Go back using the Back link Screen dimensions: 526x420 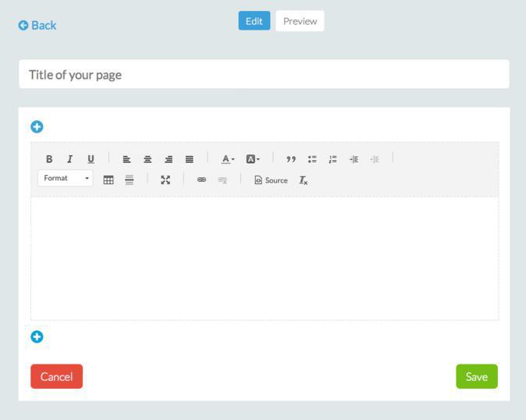[37, 25]
